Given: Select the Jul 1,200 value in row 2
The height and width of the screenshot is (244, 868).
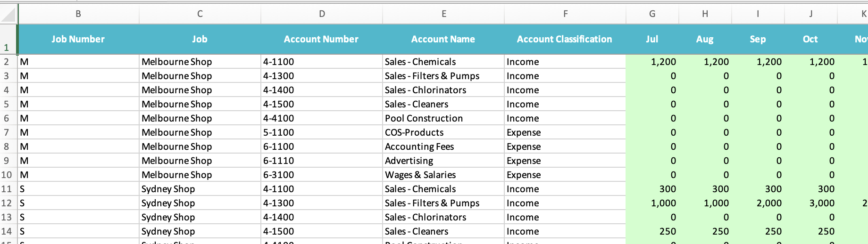Looking at the screenshot, I should click(x=652, y=62).
